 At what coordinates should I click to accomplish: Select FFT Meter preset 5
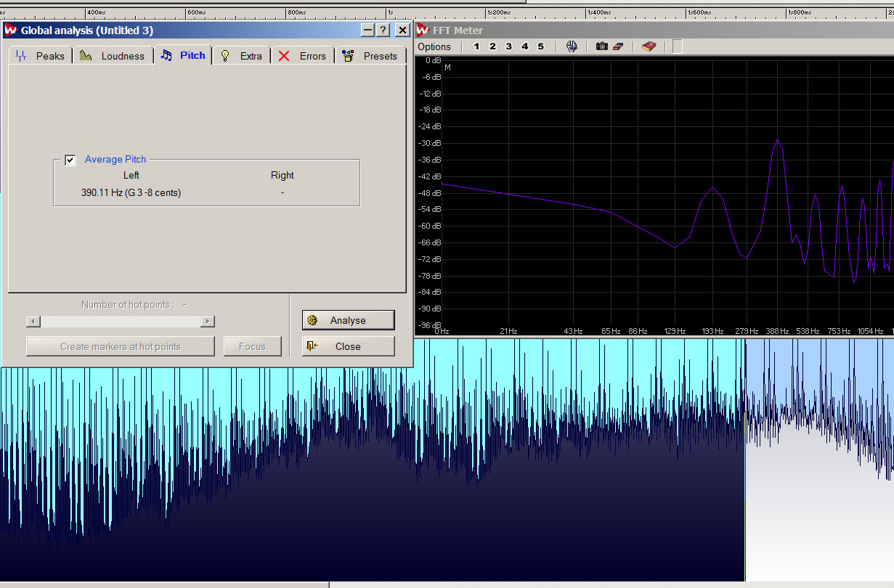tap(540, 46)
